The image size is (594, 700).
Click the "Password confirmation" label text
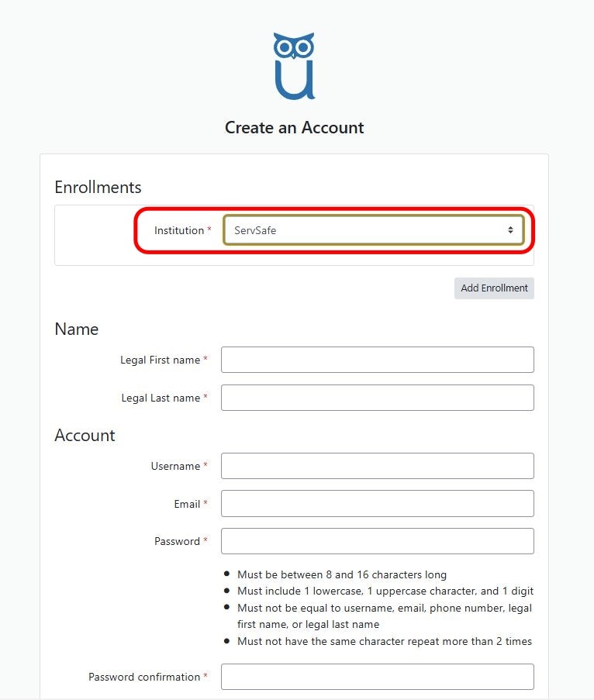(144, 677)
